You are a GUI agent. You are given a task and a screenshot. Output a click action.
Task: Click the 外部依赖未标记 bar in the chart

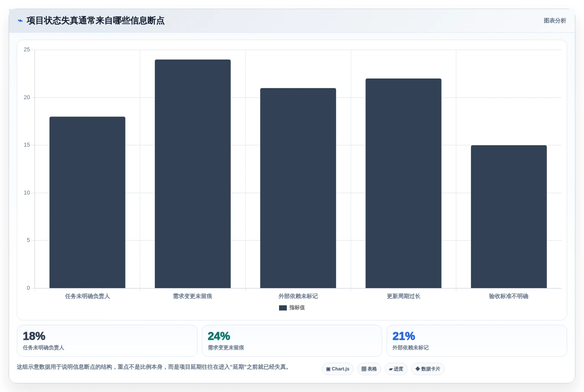298,188
